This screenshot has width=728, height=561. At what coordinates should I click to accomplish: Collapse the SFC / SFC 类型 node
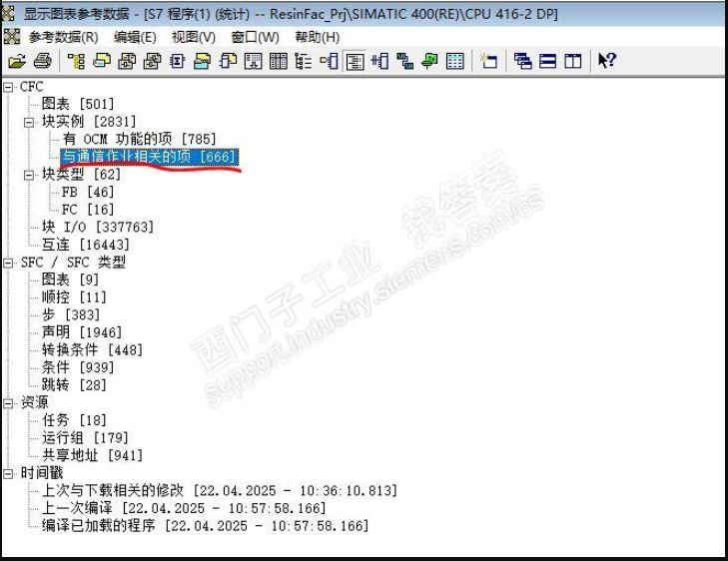tap(8, 264)
